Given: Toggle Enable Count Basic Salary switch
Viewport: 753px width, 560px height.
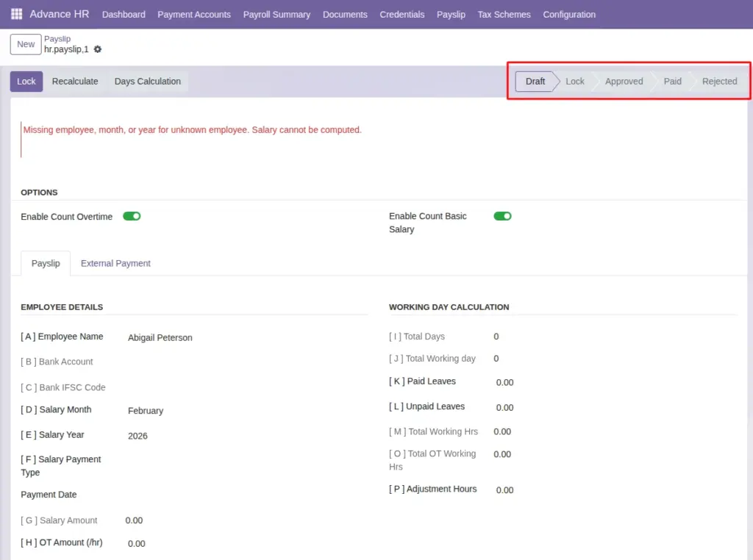Looking at the screenshot, I should click(502, 216).
